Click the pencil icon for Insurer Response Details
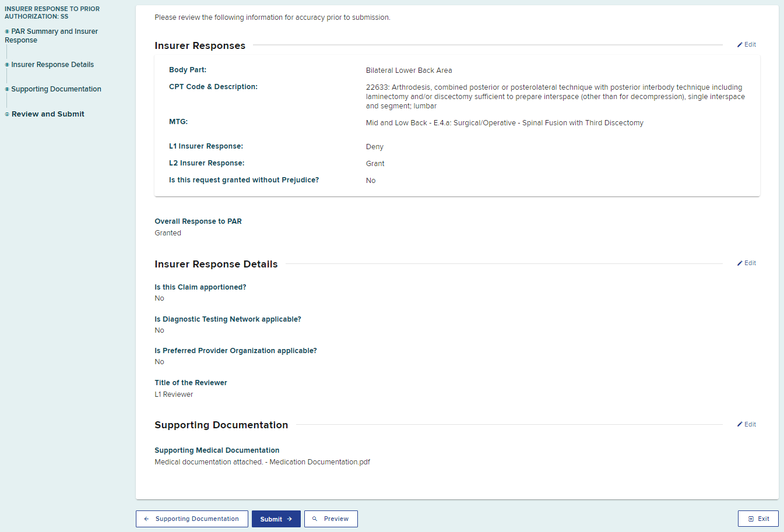This screenshot has width=784, height=532. (x=740, y=263)
